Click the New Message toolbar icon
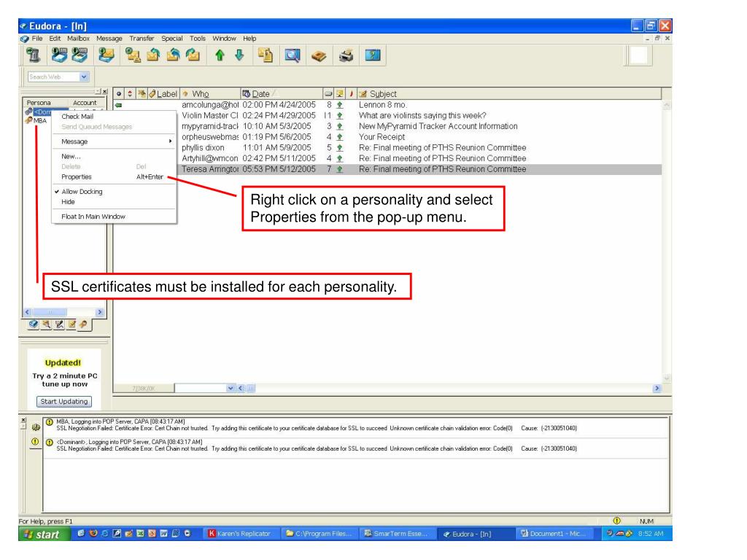The width and height of the screenshot is (747, 560). 133,55
